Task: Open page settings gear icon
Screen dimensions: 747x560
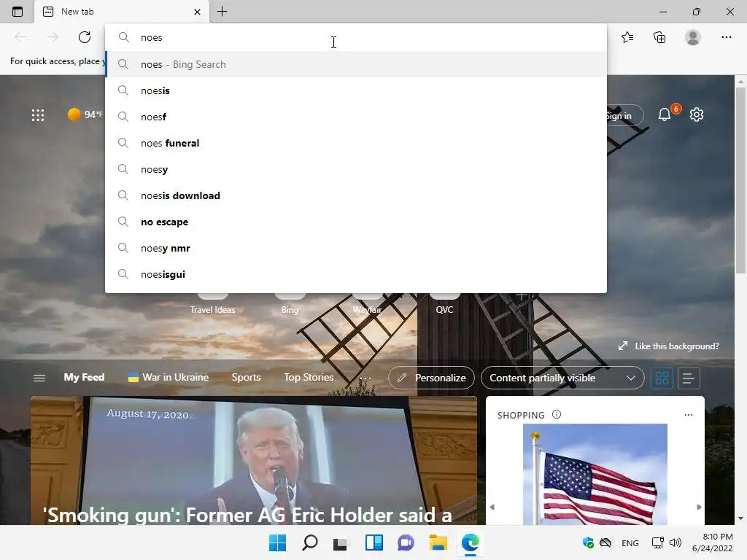Action: pos(697,114)
